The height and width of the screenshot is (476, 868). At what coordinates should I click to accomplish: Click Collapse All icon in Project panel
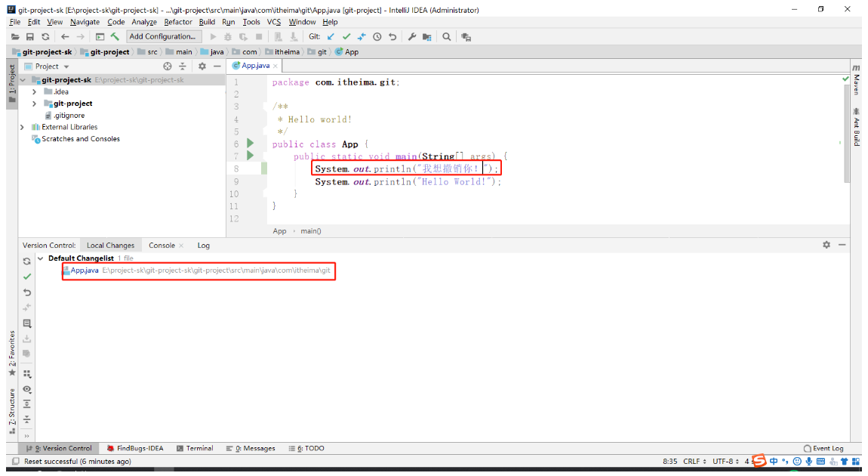pos(182,66)
